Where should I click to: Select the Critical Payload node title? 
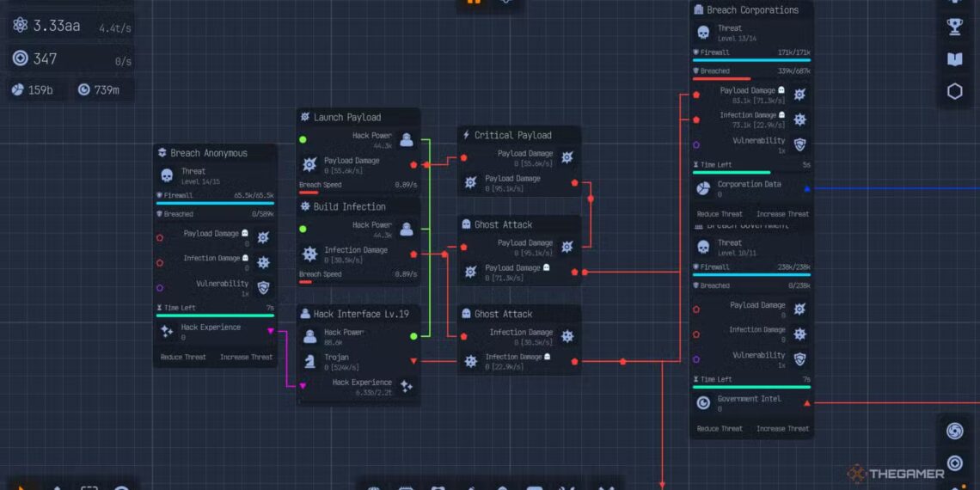pyautogui.click(x=512, y=135)
